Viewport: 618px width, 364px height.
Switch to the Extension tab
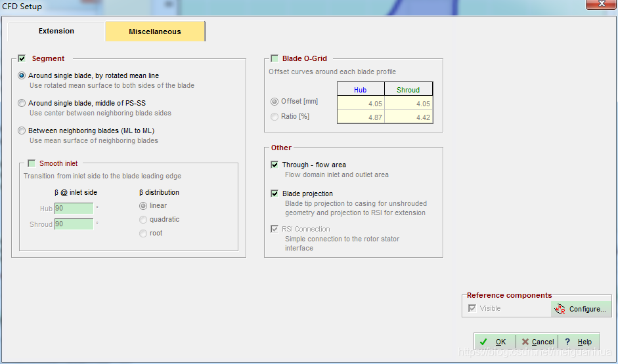(56, 31)
